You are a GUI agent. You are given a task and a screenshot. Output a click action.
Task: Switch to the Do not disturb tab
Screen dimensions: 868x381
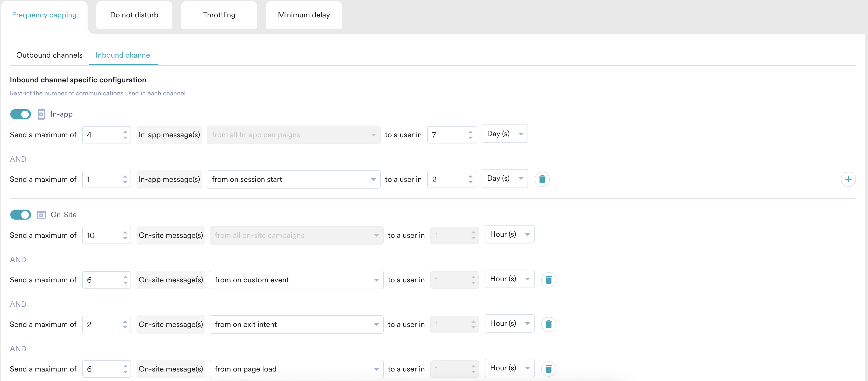(x=134, y=15)
